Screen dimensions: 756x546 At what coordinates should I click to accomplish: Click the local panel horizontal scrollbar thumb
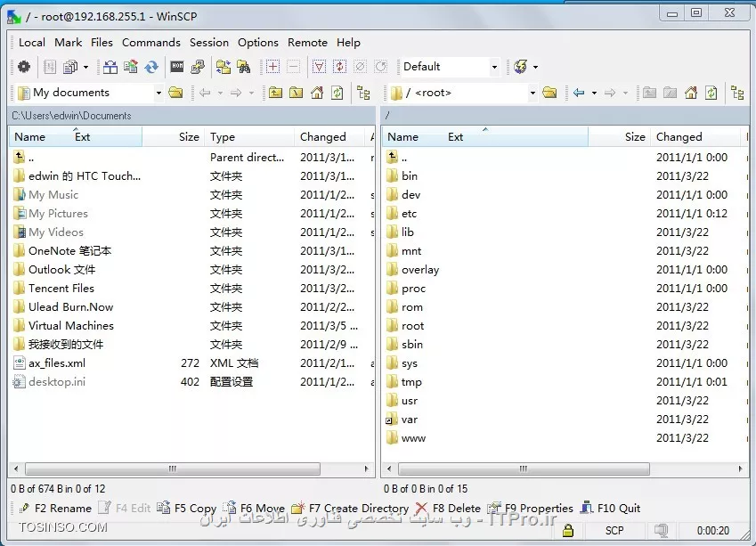tap(173, 469)
